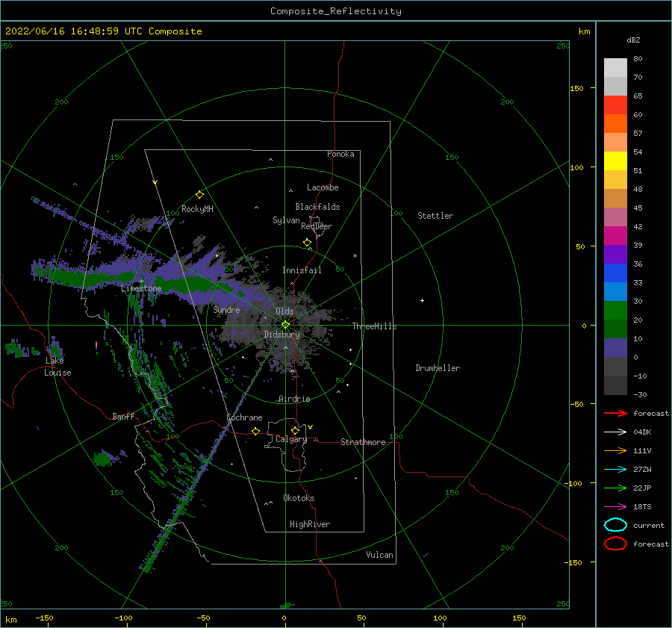Select the purple 10 dBZ color swatch
This screenshot has height=628, width=672.
click(615, 348)
